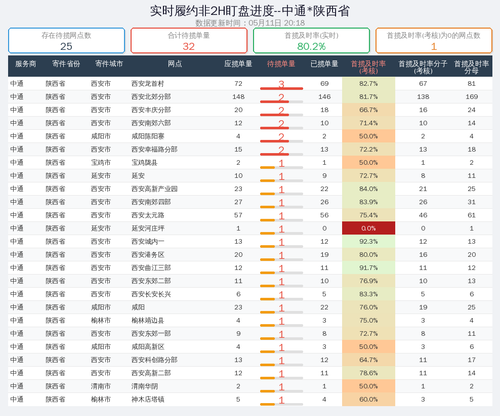The height and width of the screenshot is (416, 500).
Task: Sort by the 服务商 column header
Action: [x=26, y=64]
